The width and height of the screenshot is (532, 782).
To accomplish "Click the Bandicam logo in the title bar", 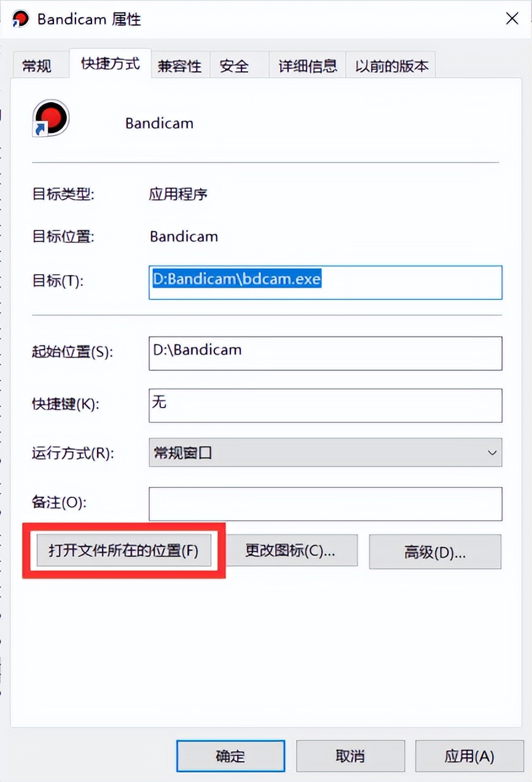I will point(19,18).
